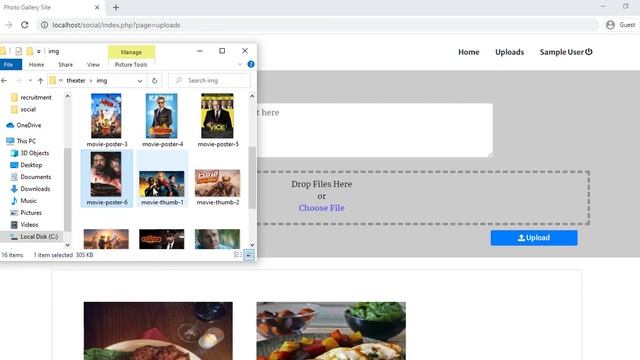640x360 pixels.
Task: Select theater in the address breadcrumb
Action: tap(76, 81)
